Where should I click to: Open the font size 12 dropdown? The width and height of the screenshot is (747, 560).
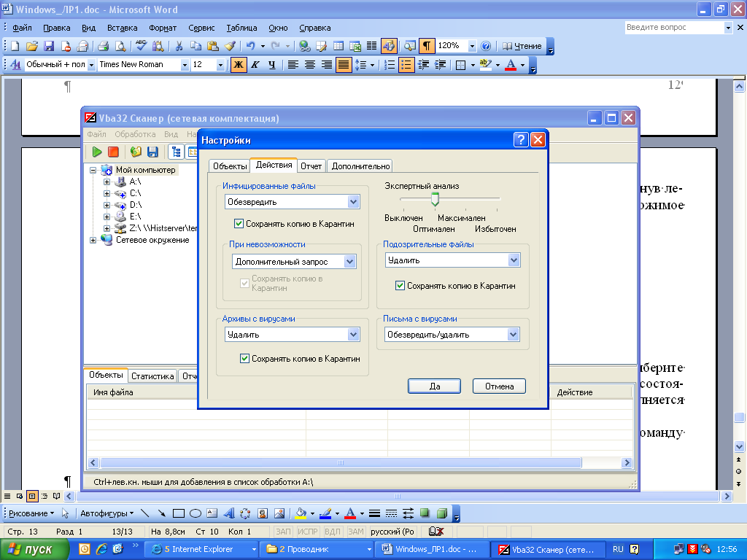(x=220, y=65)
